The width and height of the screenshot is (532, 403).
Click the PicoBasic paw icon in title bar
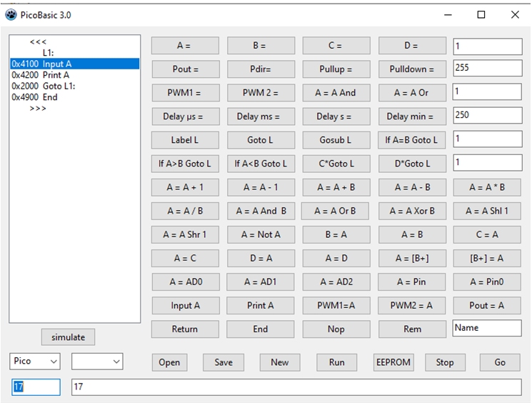click(x=11, y=14)
